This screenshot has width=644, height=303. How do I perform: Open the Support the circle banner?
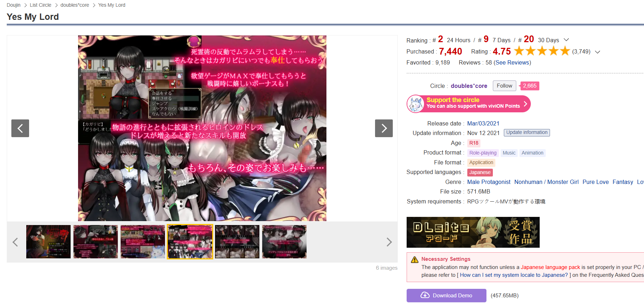click(x=468, y=104)
